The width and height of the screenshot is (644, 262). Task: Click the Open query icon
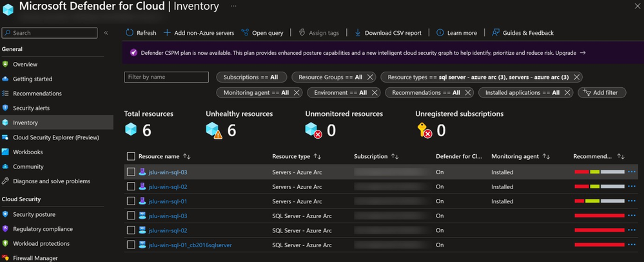(245, 32)
